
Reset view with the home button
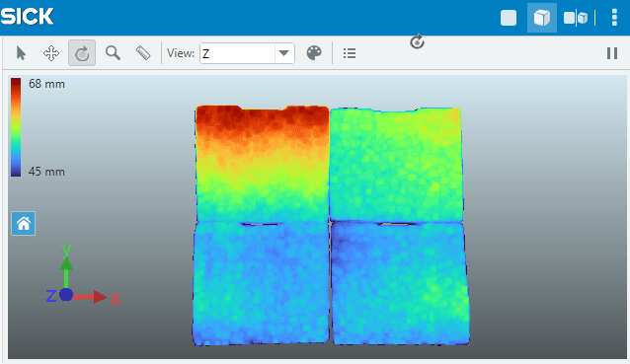(24, 223)
